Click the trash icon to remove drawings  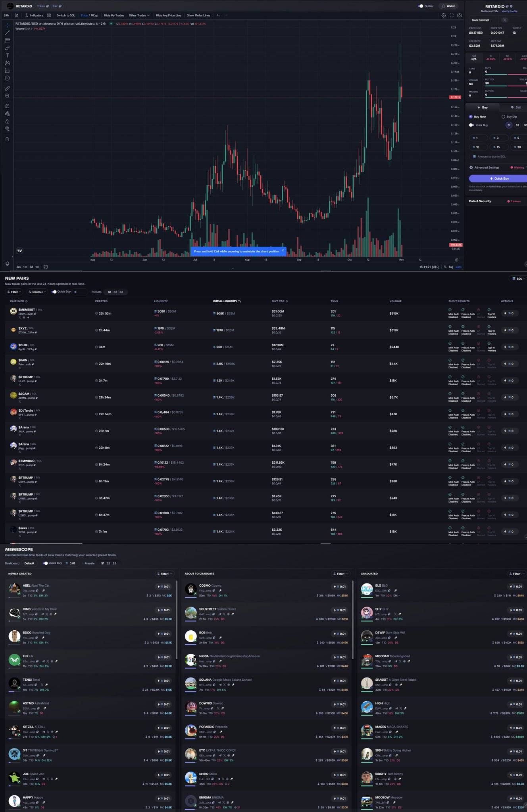coord(7,139)
